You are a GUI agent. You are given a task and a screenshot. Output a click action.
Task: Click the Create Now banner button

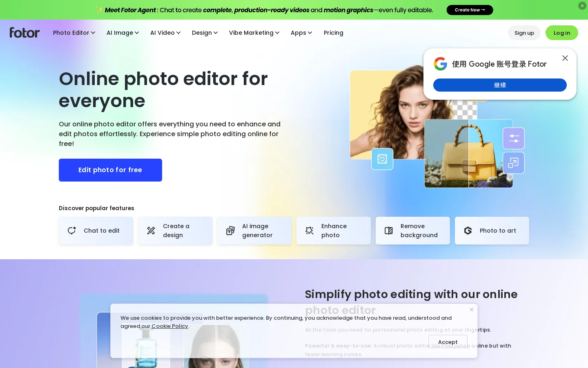point(470,10)
